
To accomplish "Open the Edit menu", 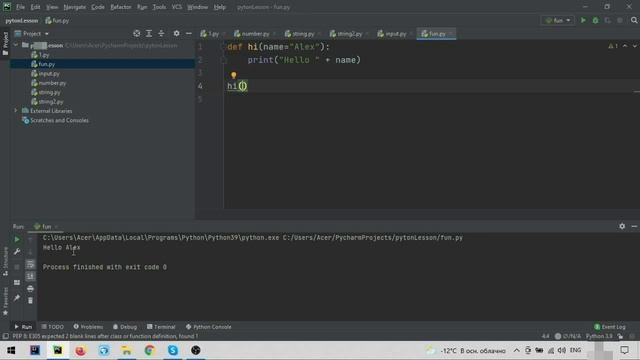I will [x=36, y=7].
